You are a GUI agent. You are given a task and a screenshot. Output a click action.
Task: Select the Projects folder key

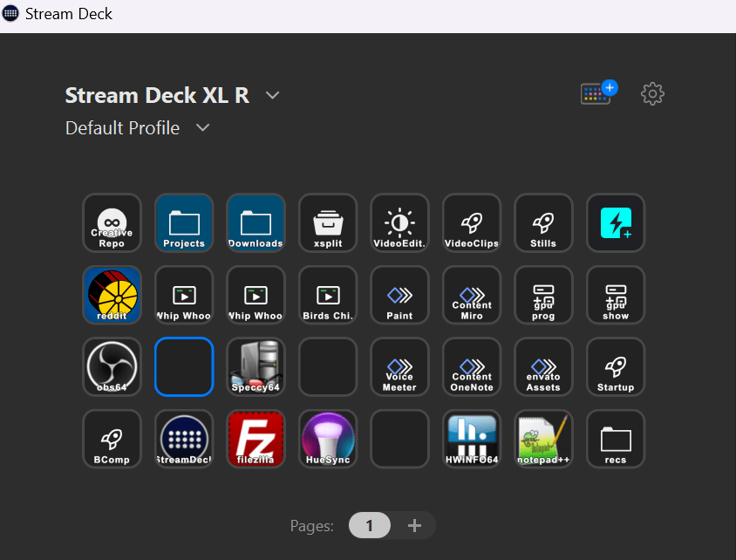[184, 223]
